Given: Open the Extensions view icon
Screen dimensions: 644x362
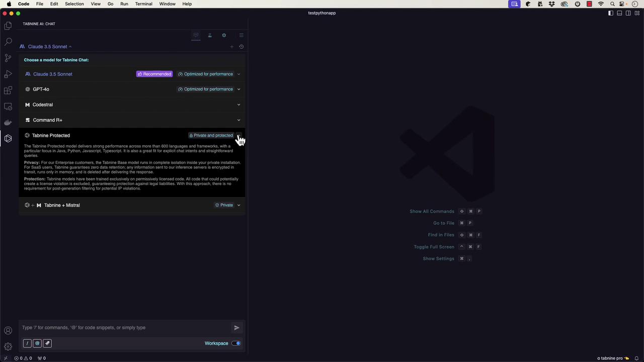Looking at the screenshot, I should pyautogui.click(x=8, y=90).
